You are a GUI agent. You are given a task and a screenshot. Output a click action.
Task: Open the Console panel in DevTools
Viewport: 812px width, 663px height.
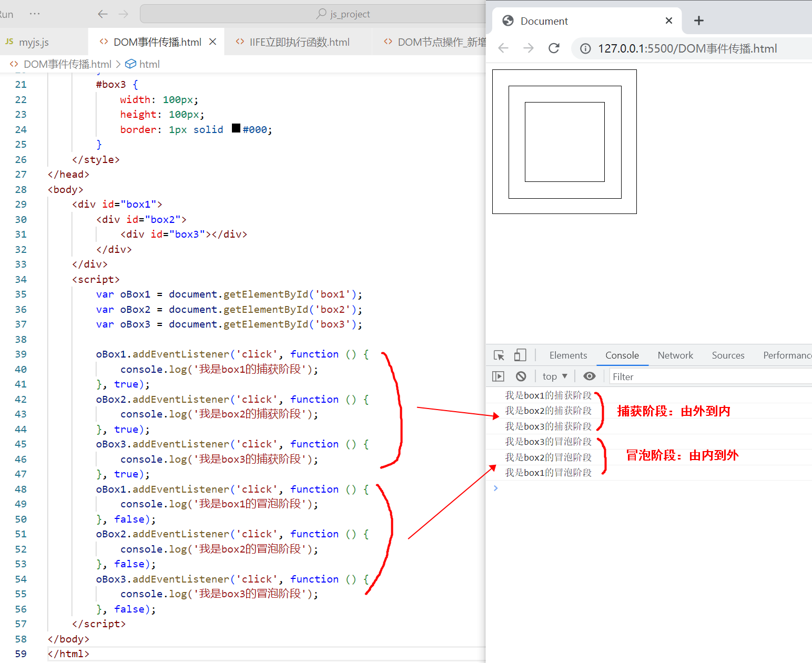(622, 355)
